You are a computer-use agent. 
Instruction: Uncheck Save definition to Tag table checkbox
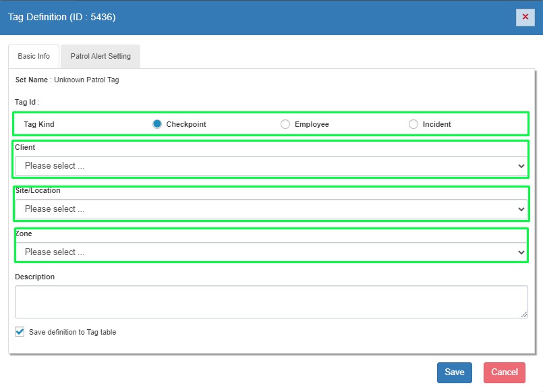(x=20, y=332)
